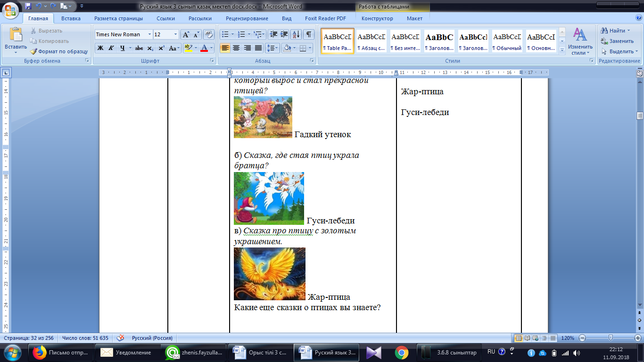The height and width of the screenshot is (362, 644).
Task: Open the line spacing dropdown
Action: [272, 48]
